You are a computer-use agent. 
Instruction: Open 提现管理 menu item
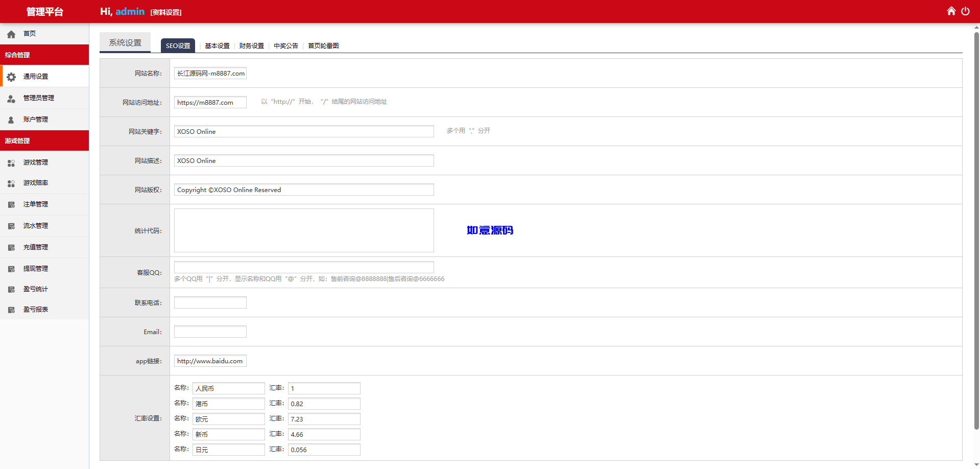44,268
